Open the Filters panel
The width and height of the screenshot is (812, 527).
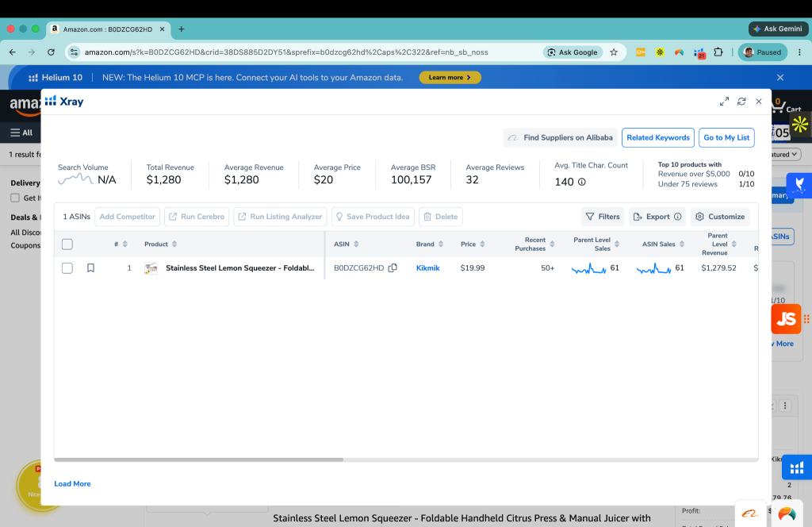pyautogui.click(x=603, y=217)
